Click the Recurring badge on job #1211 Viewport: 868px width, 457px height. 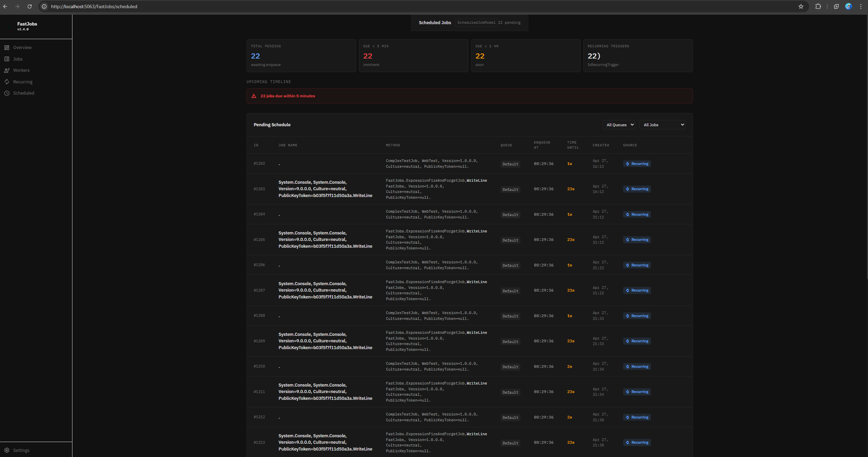(x=637, y=392)
